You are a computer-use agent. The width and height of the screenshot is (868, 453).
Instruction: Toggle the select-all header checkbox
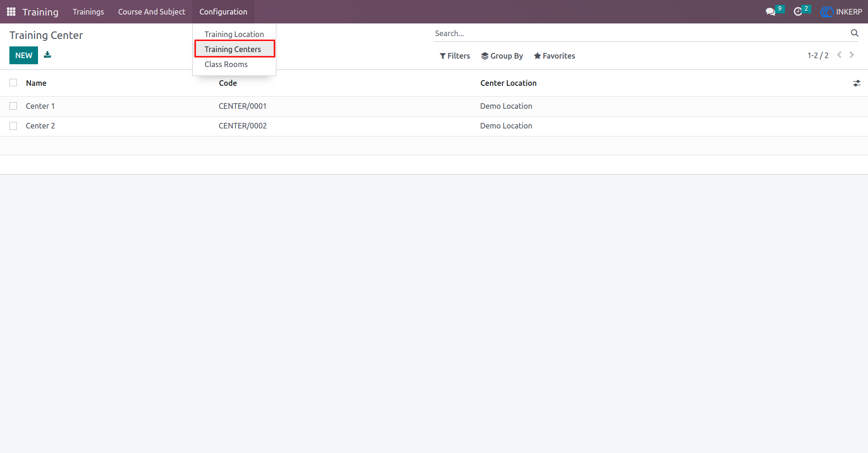point(13,83)
